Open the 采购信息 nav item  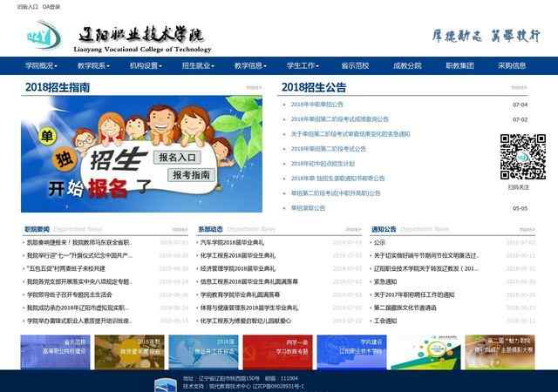coord(512,66)
